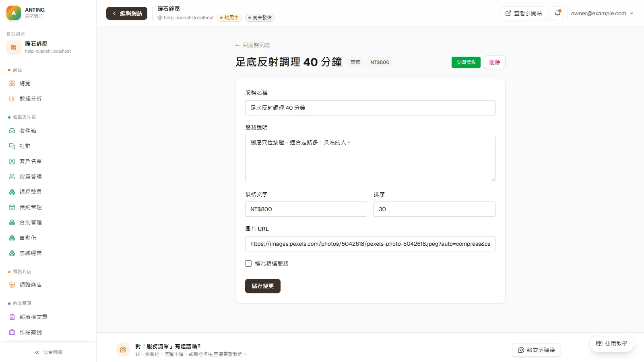644x362 pixels.
Task: Open 預約管理 calendar icon
Action: [12, 207]
